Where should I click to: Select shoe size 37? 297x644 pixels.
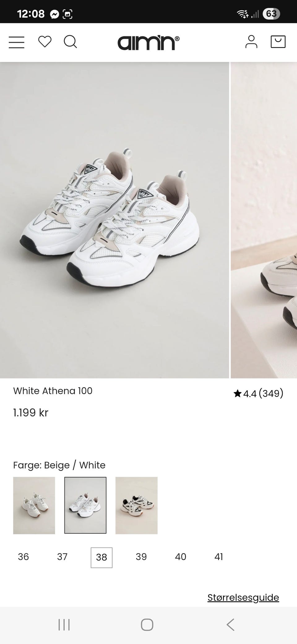pyautogui.click(x=62, y=557)
